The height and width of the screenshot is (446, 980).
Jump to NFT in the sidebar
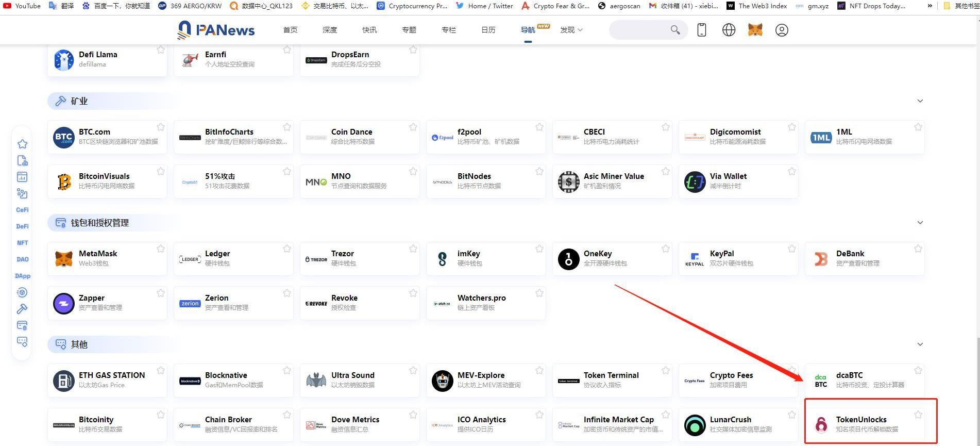click(22, 243)
